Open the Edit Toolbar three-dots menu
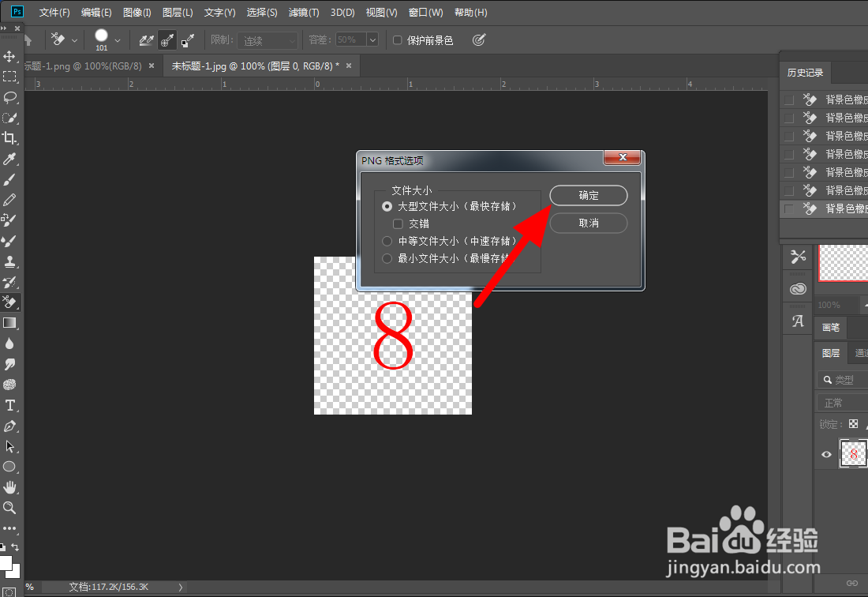 (x=9, y=528)
